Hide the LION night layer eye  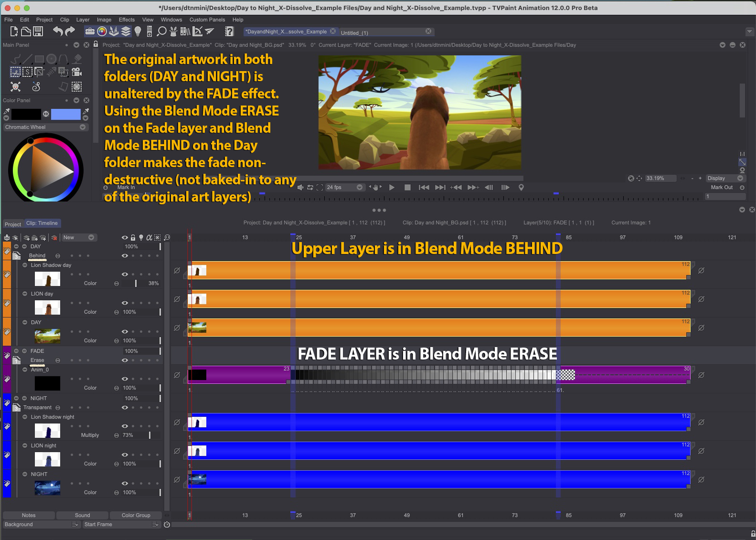pos(125,455)
